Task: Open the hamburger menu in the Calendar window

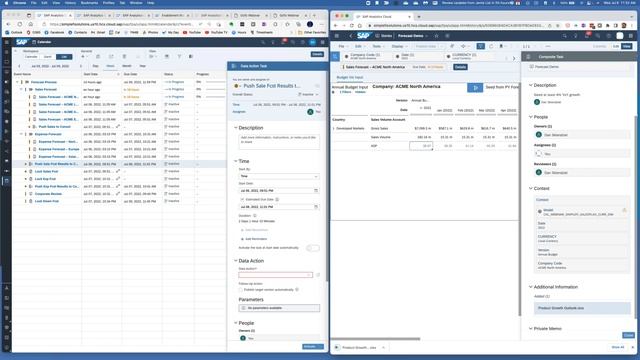Action: click(x=7, y=42)
